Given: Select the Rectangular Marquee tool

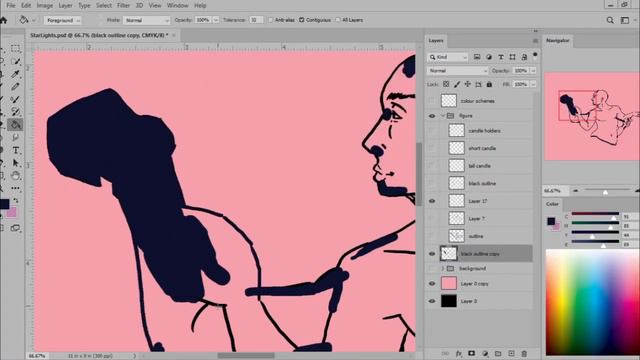Looking at the screenshot, I should click(16, 49).
